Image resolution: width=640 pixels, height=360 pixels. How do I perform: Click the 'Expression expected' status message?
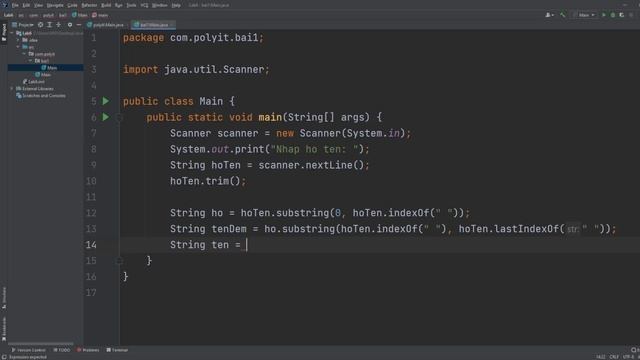coord(28,357)
